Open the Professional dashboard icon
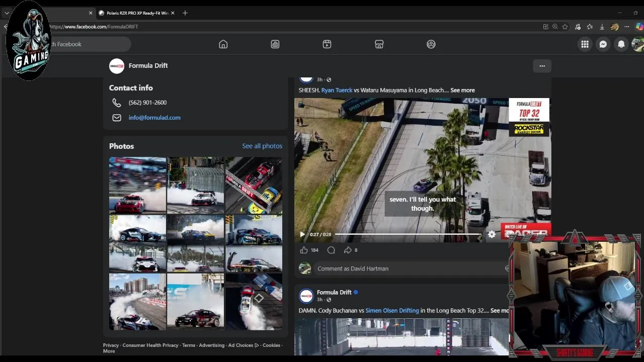 coord(275,44)
